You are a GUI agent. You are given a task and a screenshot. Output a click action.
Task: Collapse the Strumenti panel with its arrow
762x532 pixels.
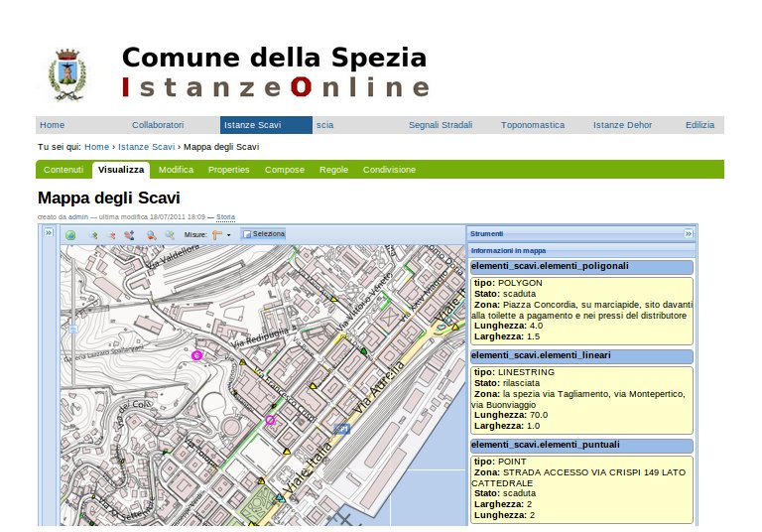coord(688,233)
